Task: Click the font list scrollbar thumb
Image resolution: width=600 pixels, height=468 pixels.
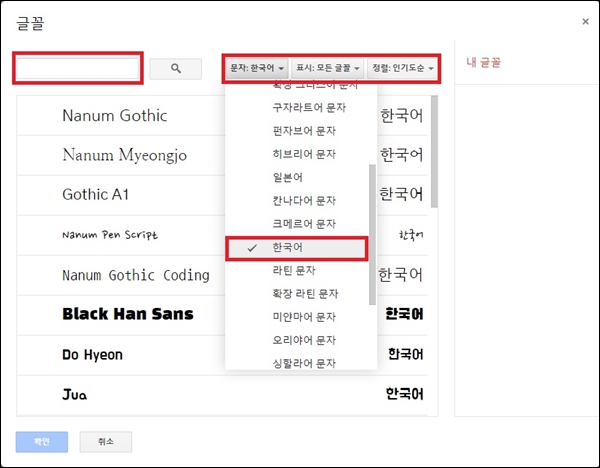Action: [x=434, y=152]
